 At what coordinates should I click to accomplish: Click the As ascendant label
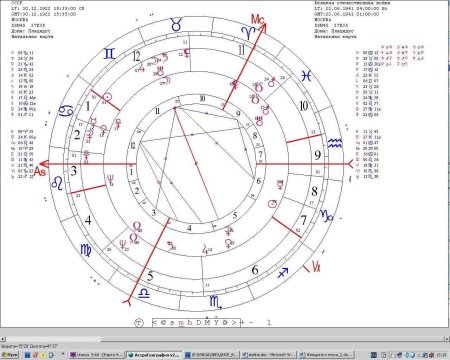point(40,172)
